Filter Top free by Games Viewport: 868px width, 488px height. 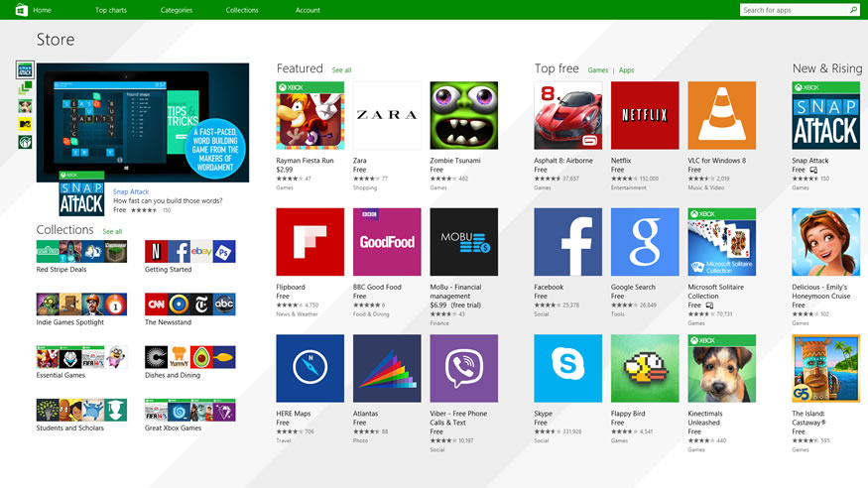pos(598,70)
